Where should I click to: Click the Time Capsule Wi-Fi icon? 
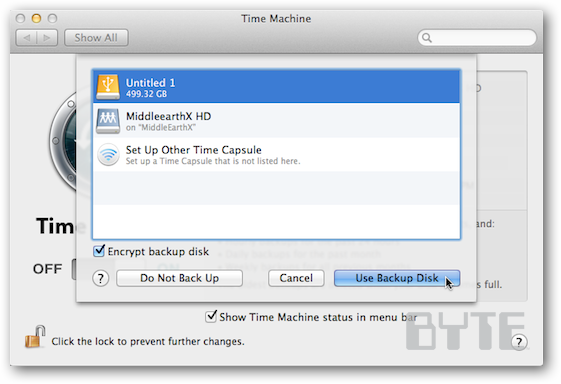tap(108, 155)
